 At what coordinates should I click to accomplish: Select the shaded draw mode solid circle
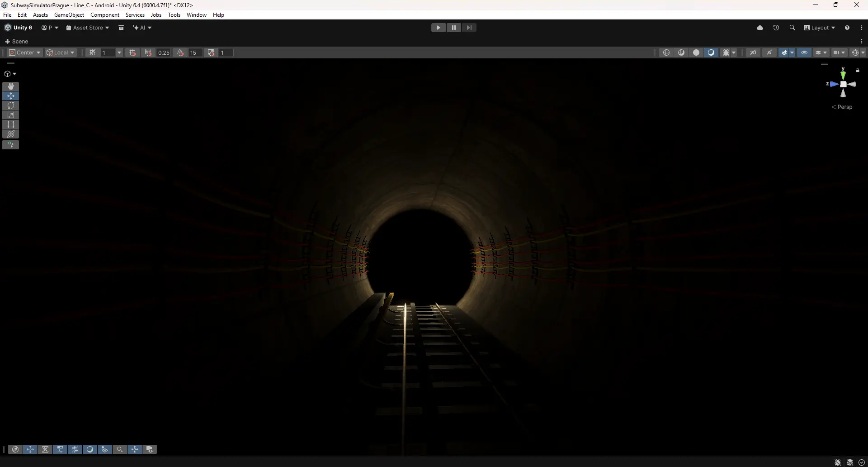pyautogui.click(x=696, y=52)
